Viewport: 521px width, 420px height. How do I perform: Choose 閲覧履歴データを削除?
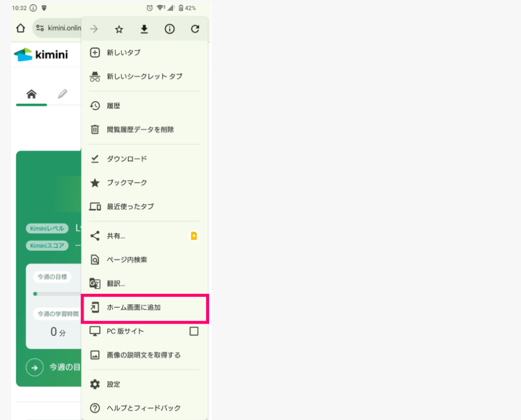click(140, 130)
